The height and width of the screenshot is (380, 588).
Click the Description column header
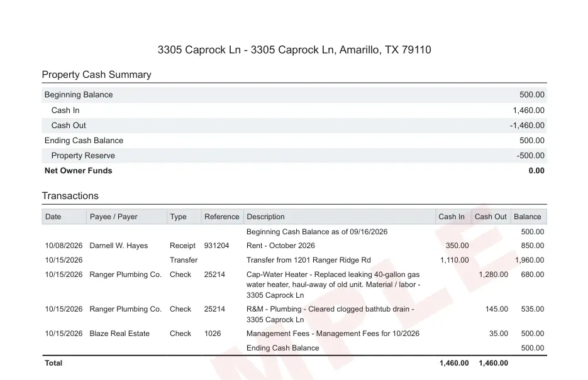coord(340,217)
